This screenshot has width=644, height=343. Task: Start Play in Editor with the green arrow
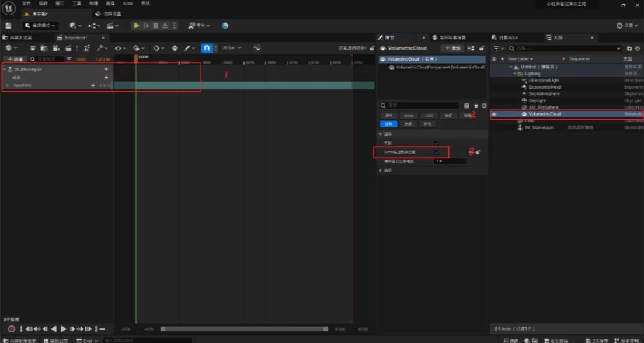pos(137,26)
